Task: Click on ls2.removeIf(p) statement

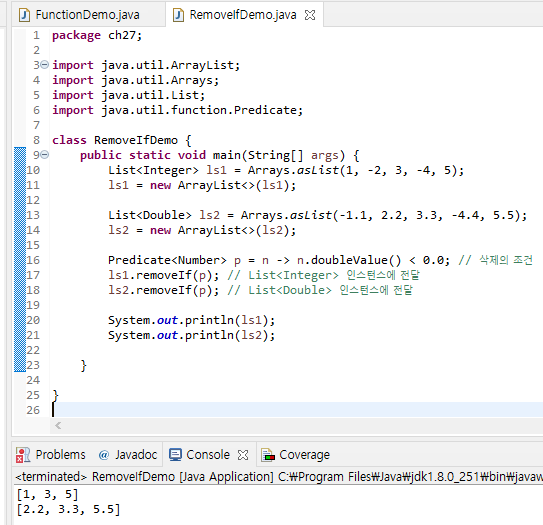Action: click(163, 290)
